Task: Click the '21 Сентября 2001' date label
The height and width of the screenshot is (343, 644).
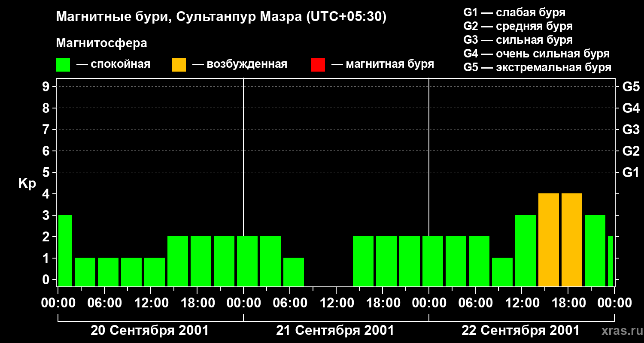Action: pyautogui.click(x=335, y=331)
